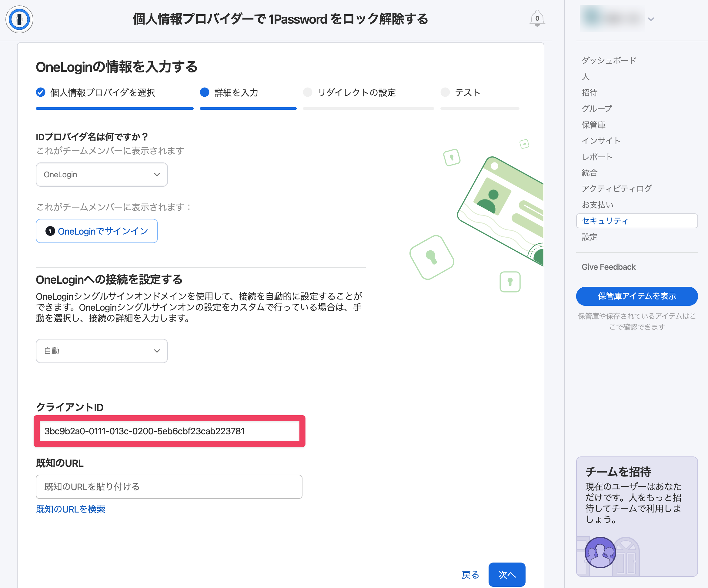Focus the クライアントID input field
Image resolution: width=708 pixels, height=588 pixels.
point(169,431)
